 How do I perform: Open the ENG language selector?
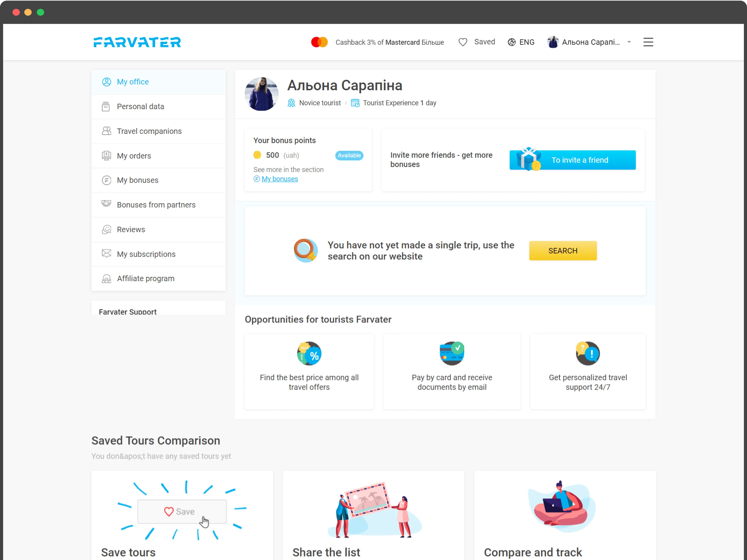[526, 42]
